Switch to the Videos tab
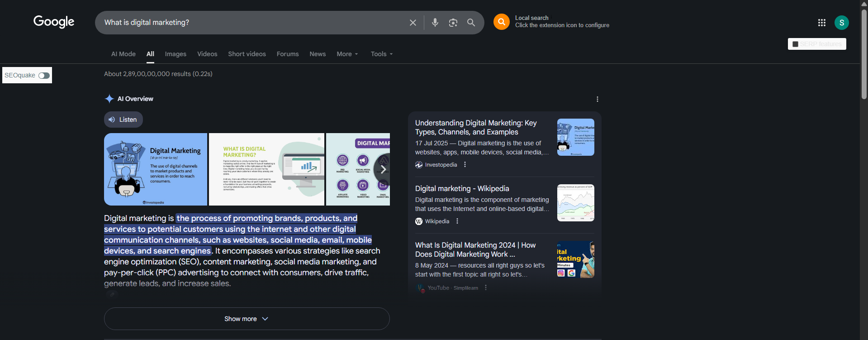 [x=207, y=54]
